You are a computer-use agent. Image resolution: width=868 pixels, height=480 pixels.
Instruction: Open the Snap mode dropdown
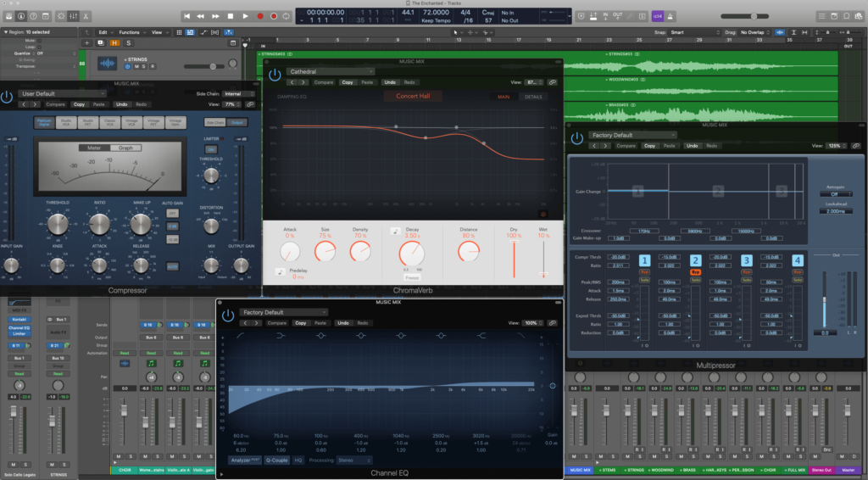[x=695, y=32]
